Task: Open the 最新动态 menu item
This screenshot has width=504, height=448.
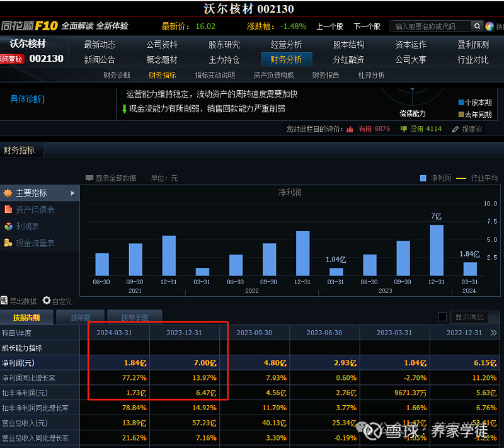Action: [x=100, y=45]
